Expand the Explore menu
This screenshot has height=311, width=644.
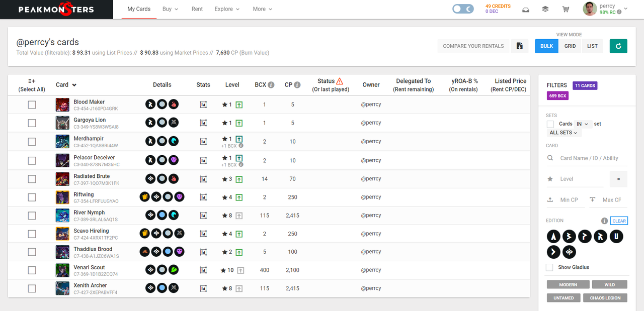coord(227,9)
